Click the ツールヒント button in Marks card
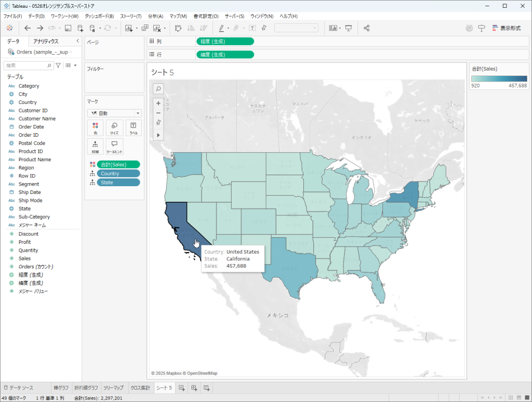Viewport: 532px width, 402px height. coord(114,146)
